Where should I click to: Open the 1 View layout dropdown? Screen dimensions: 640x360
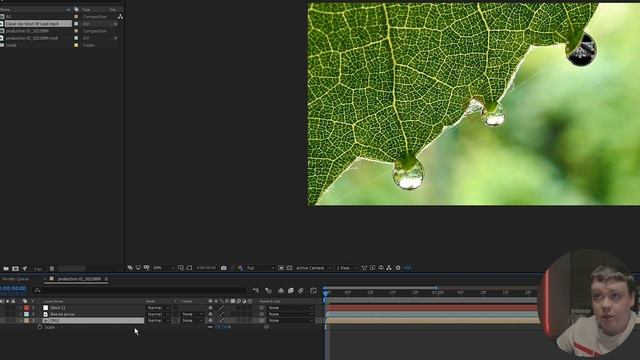347,268
